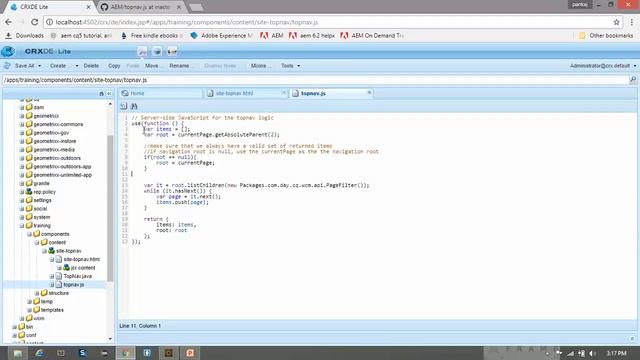Select the temp folder tree node
The height and width of the screenshot is (360, 640).
tap(47, 301)
